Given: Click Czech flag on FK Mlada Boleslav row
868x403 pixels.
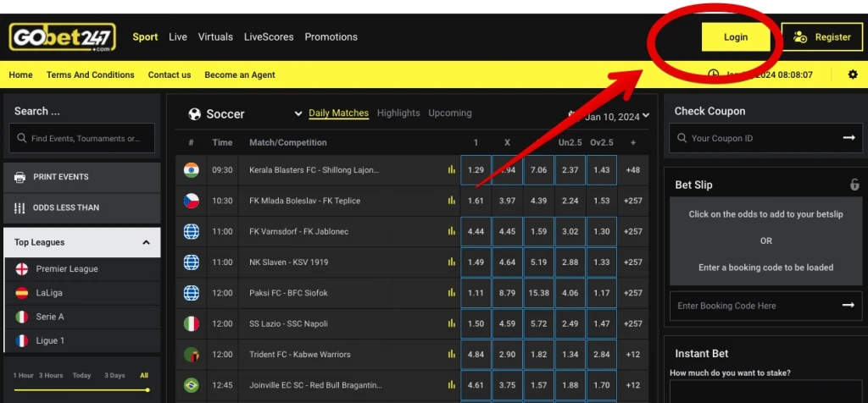Looking at the screenshot, I should 191,201.
